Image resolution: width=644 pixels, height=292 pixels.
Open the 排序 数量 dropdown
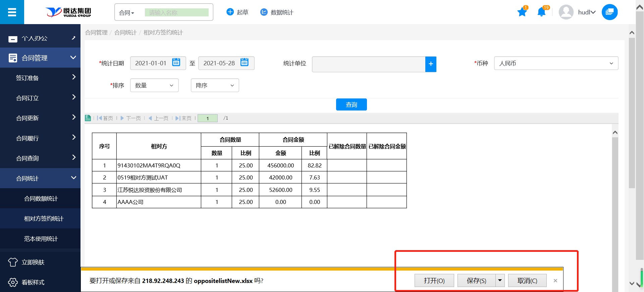point(154,85)
